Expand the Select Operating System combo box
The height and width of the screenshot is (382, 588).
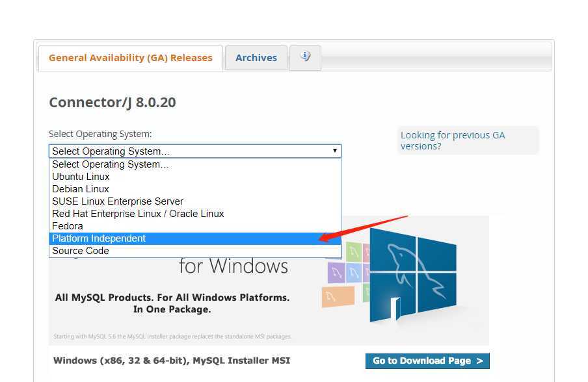[195, 151]
